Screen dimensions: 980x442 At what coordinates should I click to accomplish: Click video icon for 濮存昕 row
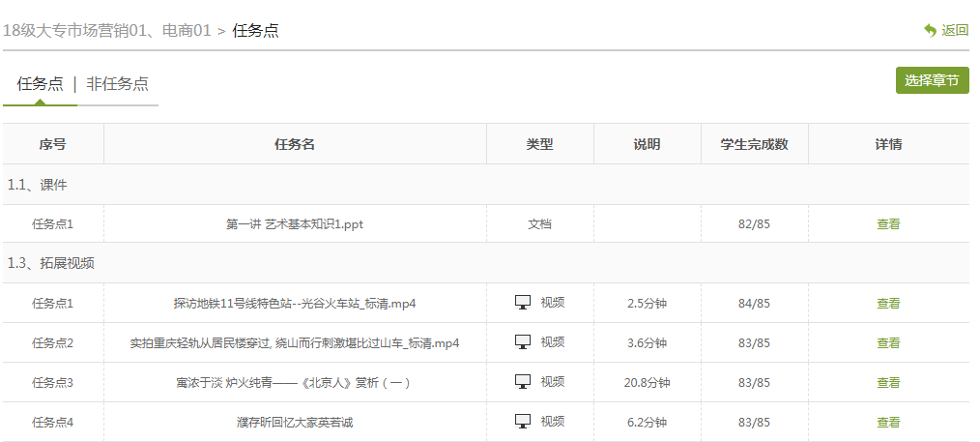coord(523,422)
